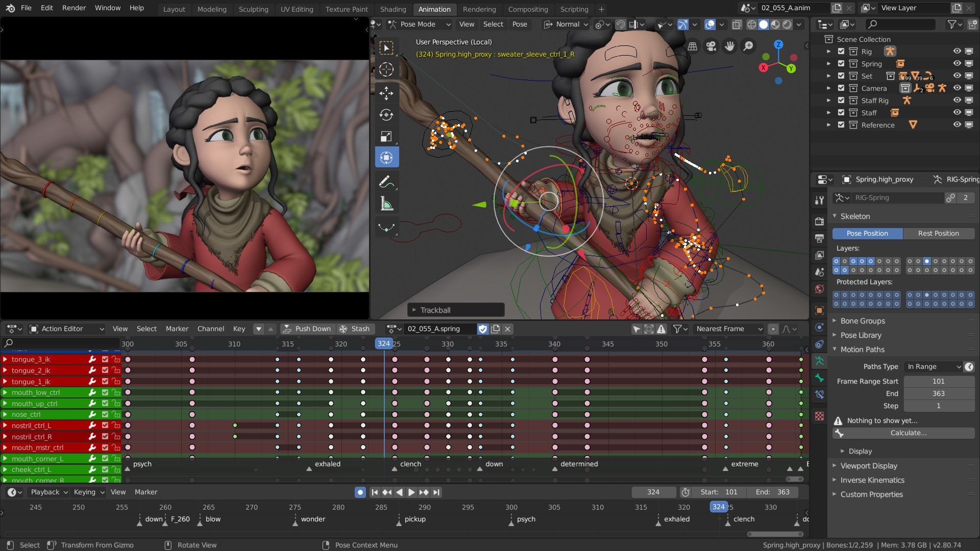Select the Move/Transform Gizmo icon

click(x=386, y=93)
